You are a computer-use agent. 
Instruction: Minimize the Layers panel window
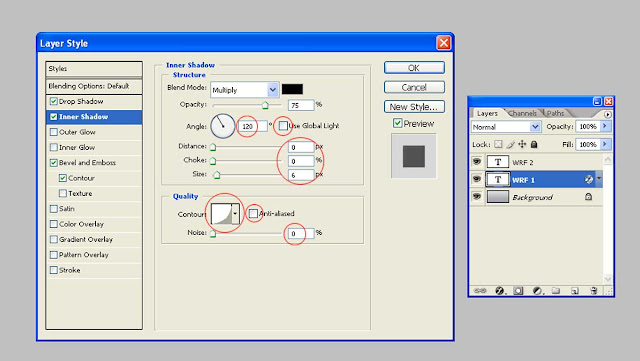coord(597,101)
